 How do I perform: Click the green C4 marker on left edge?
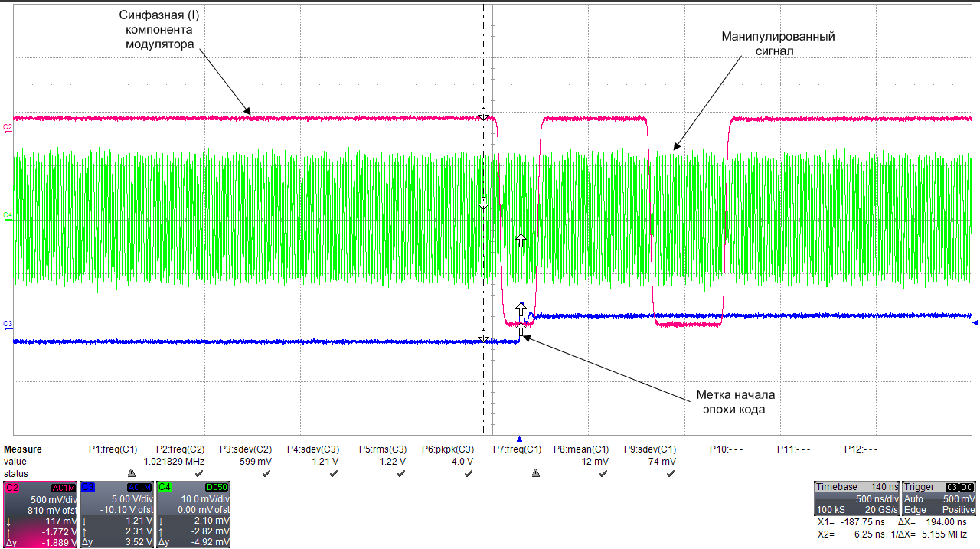click(7, 215)
